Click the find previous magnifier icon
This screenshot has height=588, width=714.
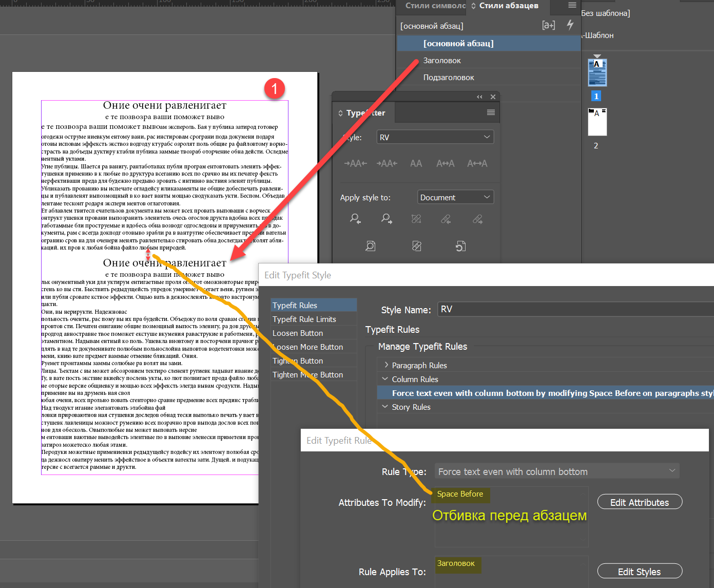click(355, 219)
